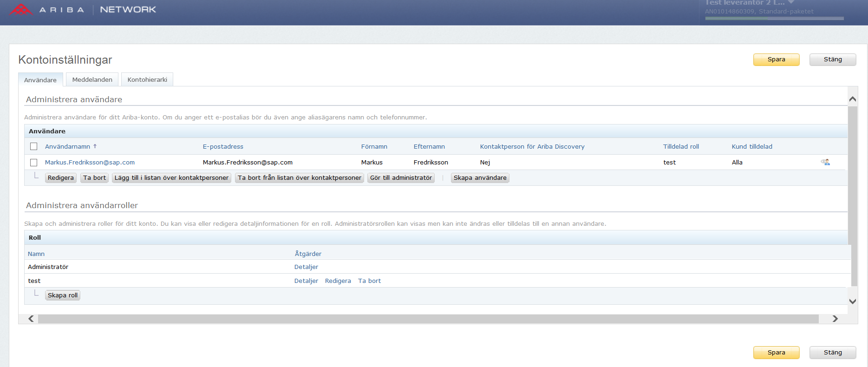Click the Markus.Fredriksson@sap.com email cell
Viewport: 868px width, 367px height.
[248, 163]
